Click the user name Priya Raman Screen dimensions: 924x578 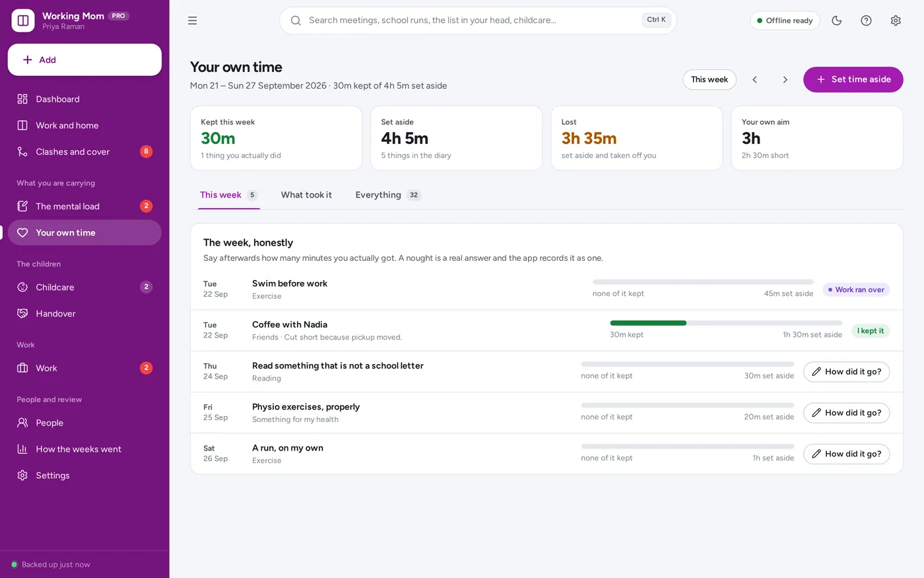pyautogui.click(x=63, y=27)
